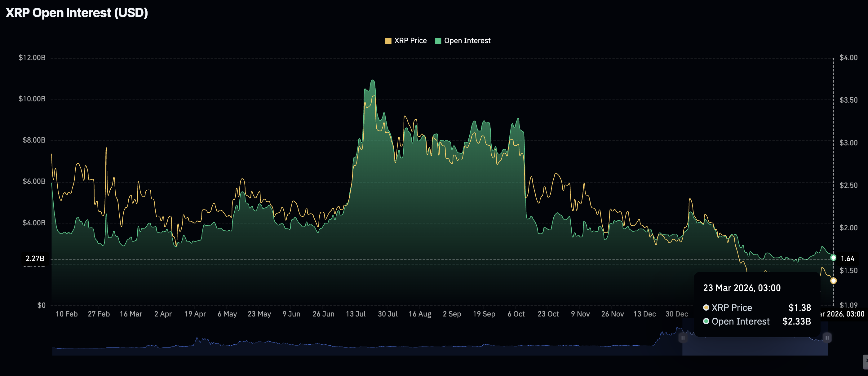This screenshot has width=868, height=376.
Task: Click the green dot beside Open Interest in tooltip
Action: coord(706,321)
